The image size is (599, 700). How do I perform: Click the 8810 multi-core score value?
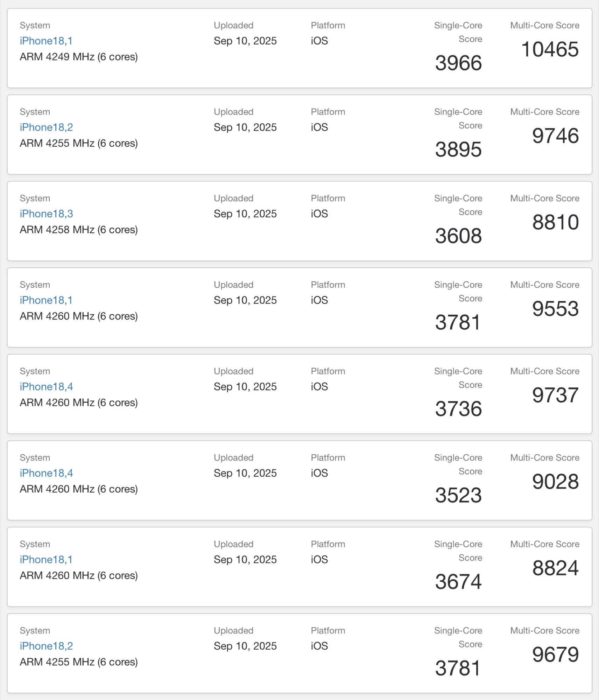[556, 222]
